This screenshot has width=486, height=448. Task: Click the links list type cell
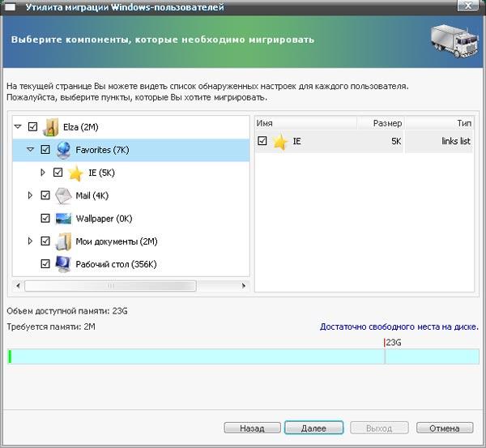[x=456, y=142]
